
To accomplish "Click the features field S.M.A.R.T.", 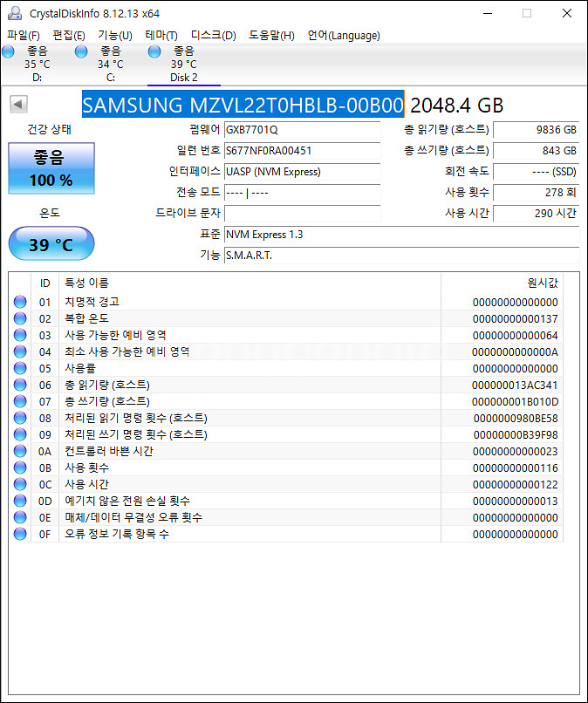I will click(x=402, y=256).
